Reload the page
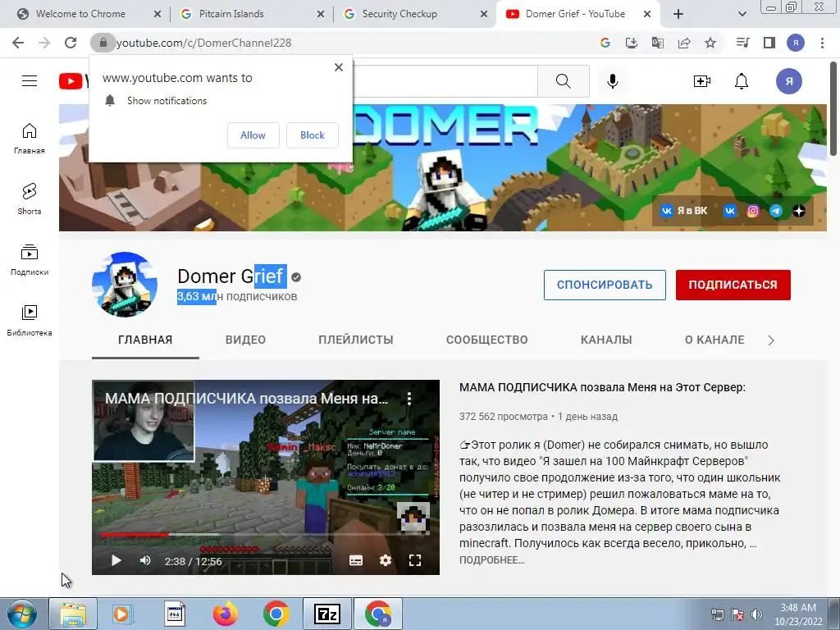This screenshot has height=630, width=840. 71,43
